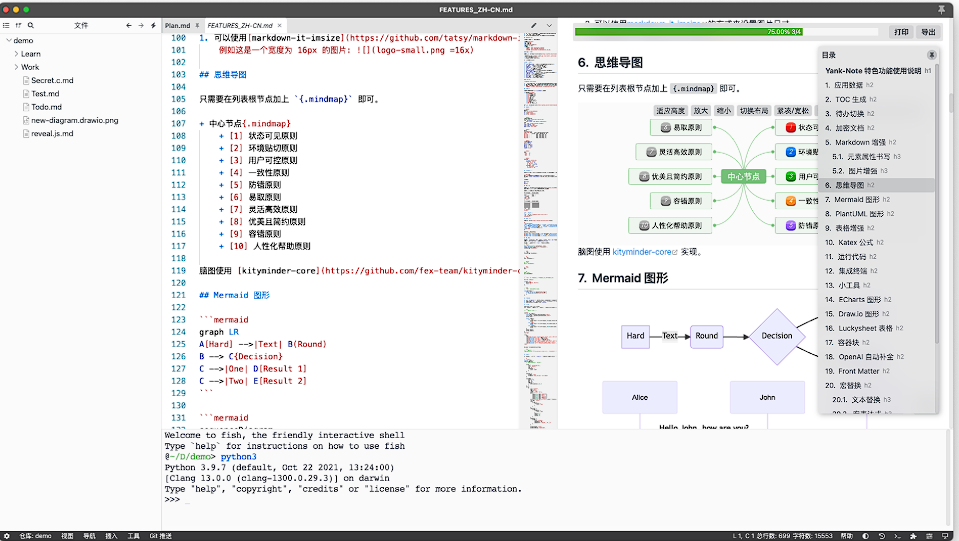The width and height of the screenshot is (959, 541).
Task: Click the 缩小 zoom-out mindmap button
Action: [x=724, y=111]
